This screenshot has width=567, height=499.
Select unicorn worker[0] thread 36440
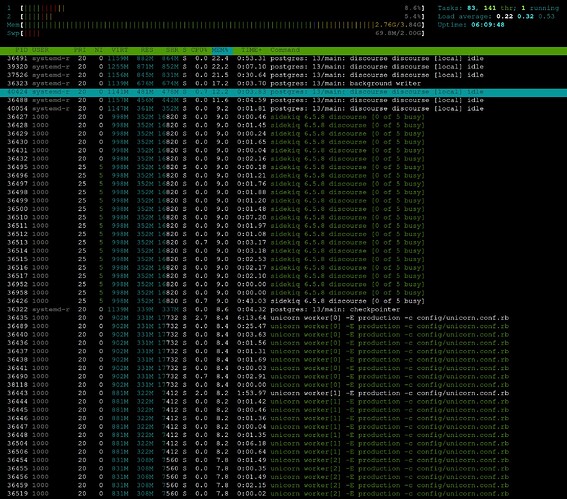pos(284,334)
